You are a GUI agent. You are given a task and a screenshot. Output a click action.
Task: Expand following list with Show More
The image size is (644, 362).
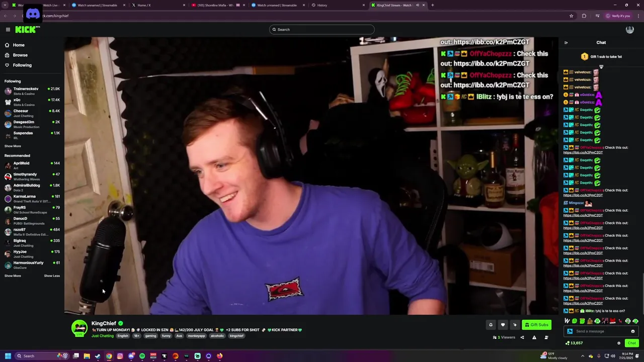point(13,146)
